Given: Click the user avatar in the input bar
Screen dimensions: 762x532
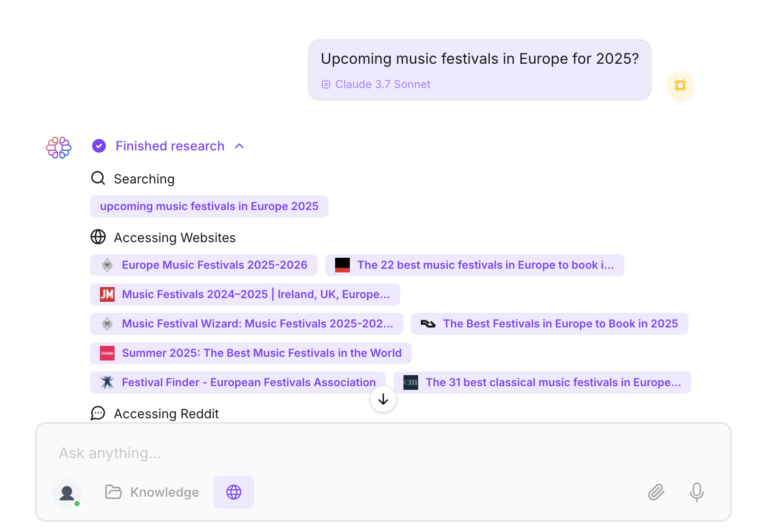Looking at the screenshot, I should (x=67, y=492).
